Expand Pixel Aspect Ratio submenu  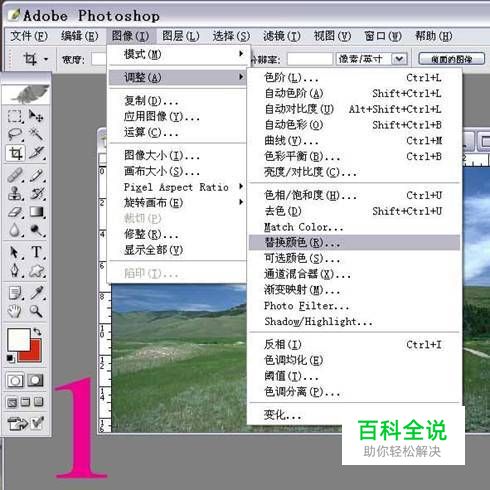178,187
